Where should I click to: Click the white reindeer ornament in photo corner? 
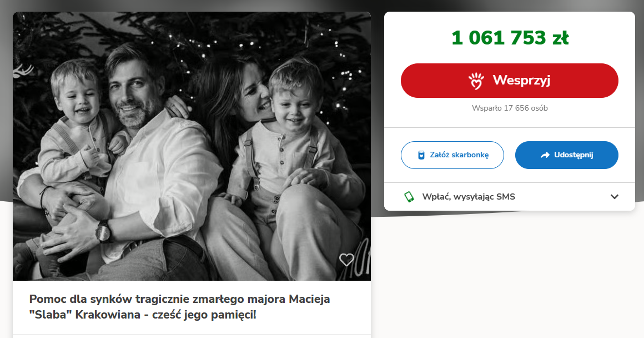click(23, 72)
